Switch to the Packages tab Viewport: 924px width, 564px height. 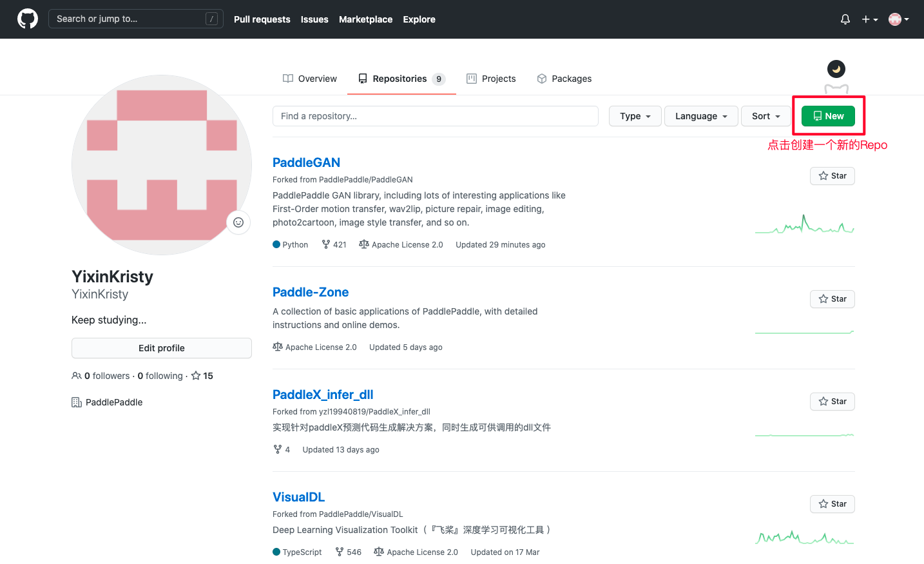click(564, 79)
